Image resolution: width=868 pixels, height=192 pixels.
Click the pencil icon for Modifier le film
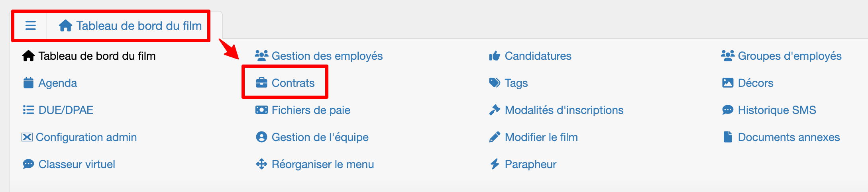pos(495,137)
